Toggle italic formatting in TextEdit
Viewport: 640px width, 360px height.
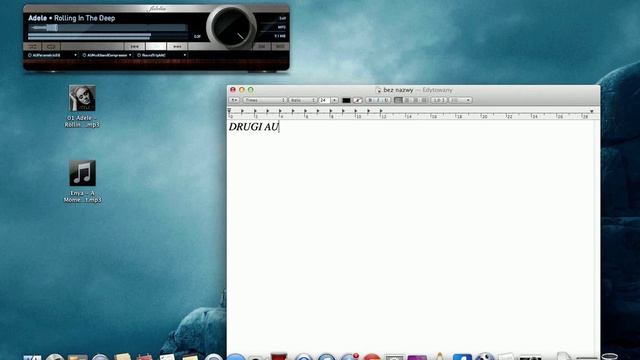click(x=378, y=100)
